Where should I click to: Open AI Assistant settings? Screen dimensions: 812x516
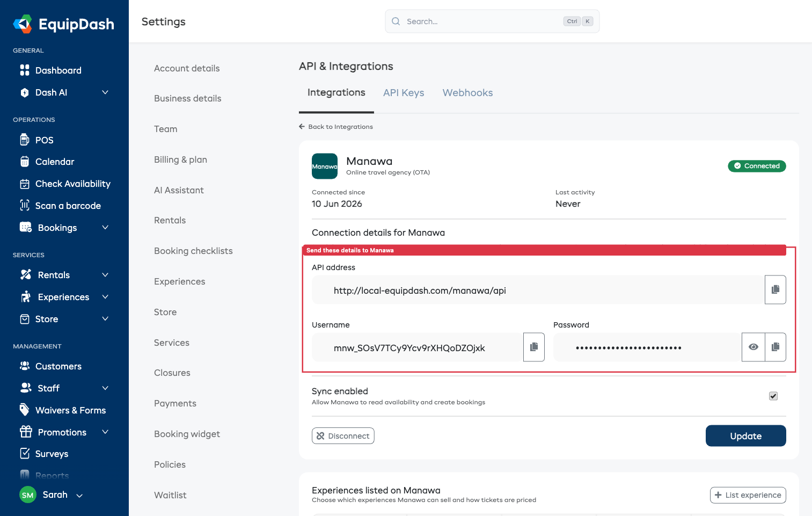click(179, 190)
